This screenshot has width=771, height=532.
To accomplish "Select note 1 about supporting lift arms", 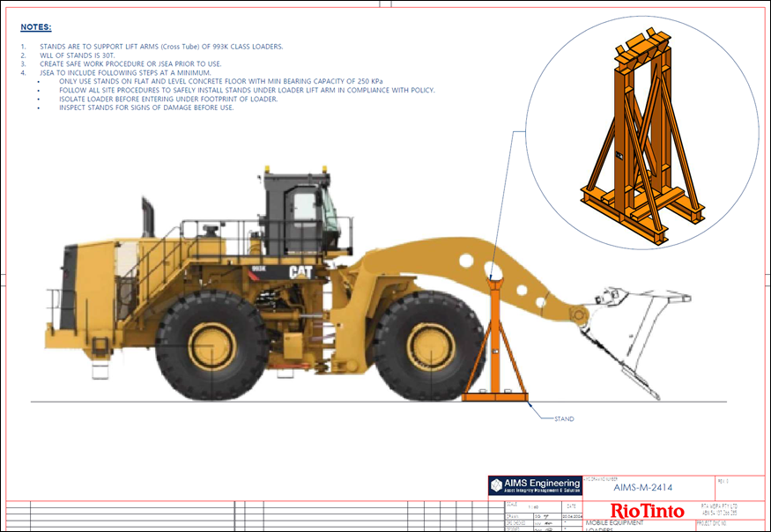I will point(161,47).
